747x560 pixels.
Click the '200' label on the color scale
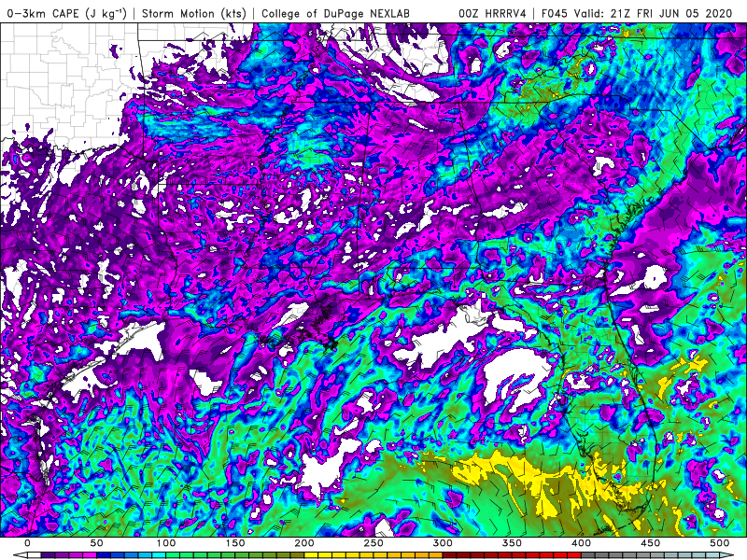tap(304, 543)
